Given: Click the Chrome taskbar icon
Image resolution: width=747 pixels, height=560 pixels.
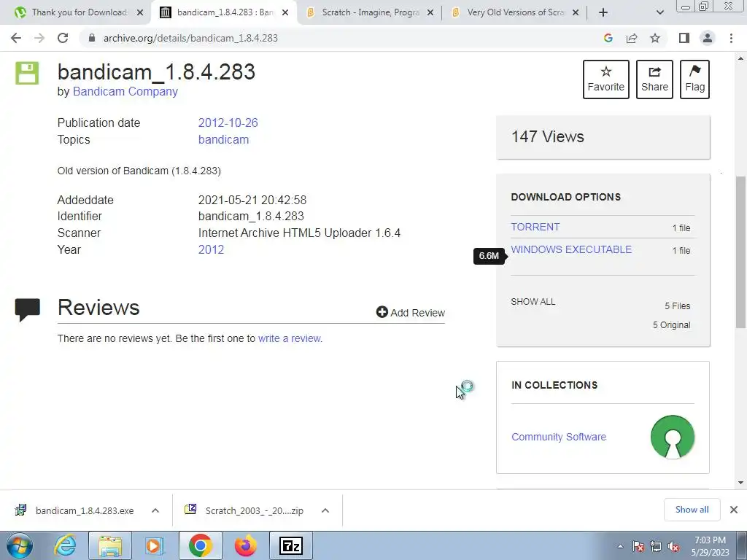Looking at the screenshot, I should point(201,545).
